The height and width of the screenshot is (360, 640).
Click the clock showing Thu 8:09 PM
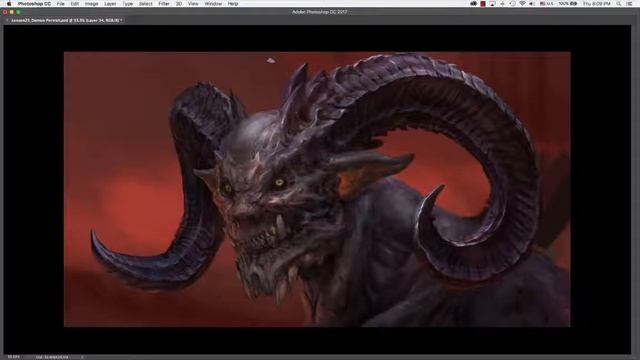tap(597, 4)
